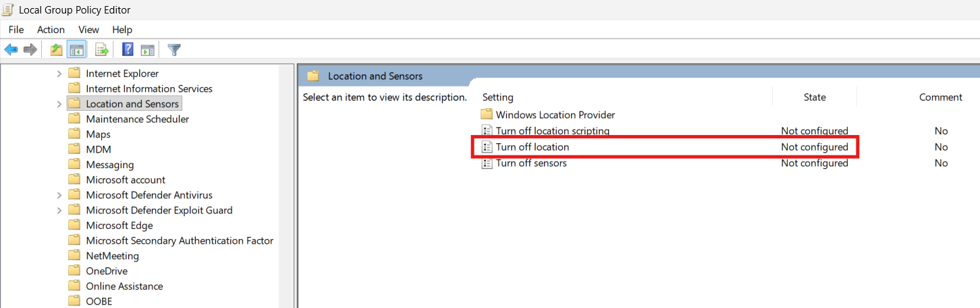Click the Windows Location Provider folder icon
The height and width of the screenshot is (308, 980).
(487, 114)
